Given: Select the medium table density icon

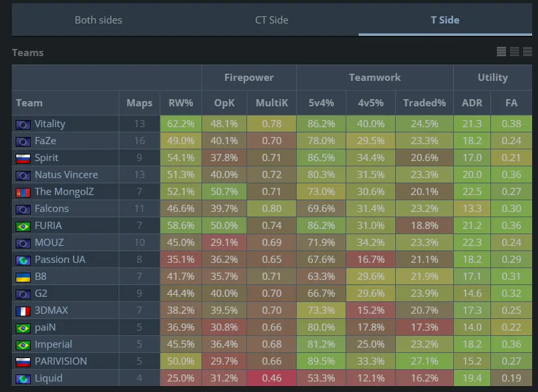Looking at the screenshot, I should 515,52.
